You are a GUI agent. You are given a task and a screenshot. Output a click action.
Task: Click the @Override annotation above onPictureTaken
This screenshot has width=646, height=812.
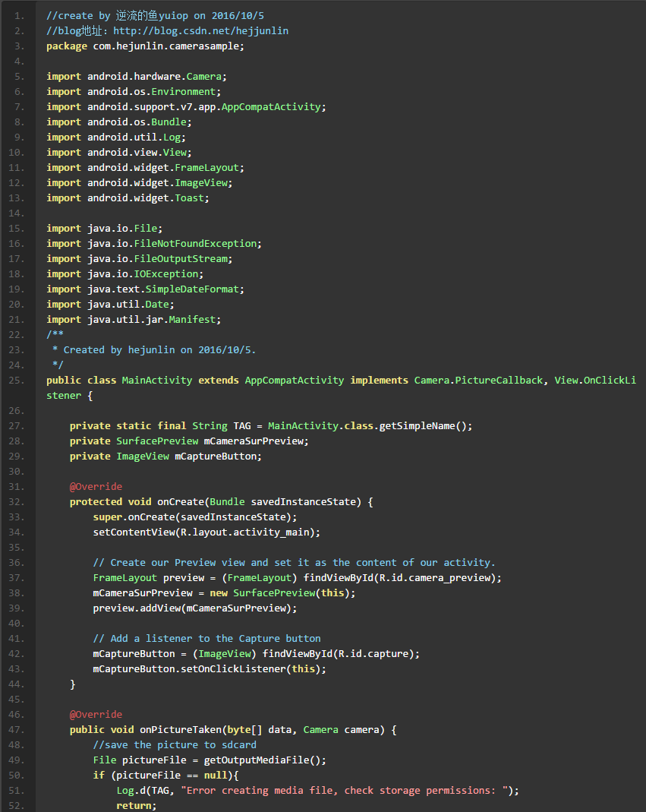pyautogui.click(x=96, y=715)
